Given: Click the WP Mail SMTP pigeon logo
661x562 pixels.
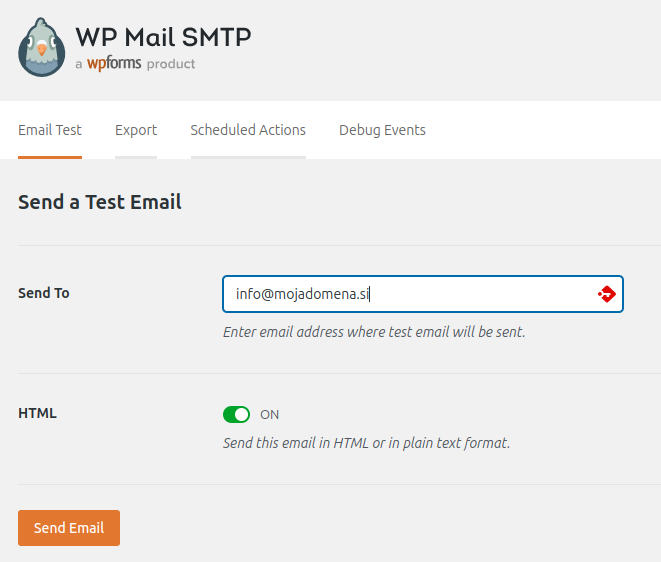Looking at the screenshot, I should (42, 47).
